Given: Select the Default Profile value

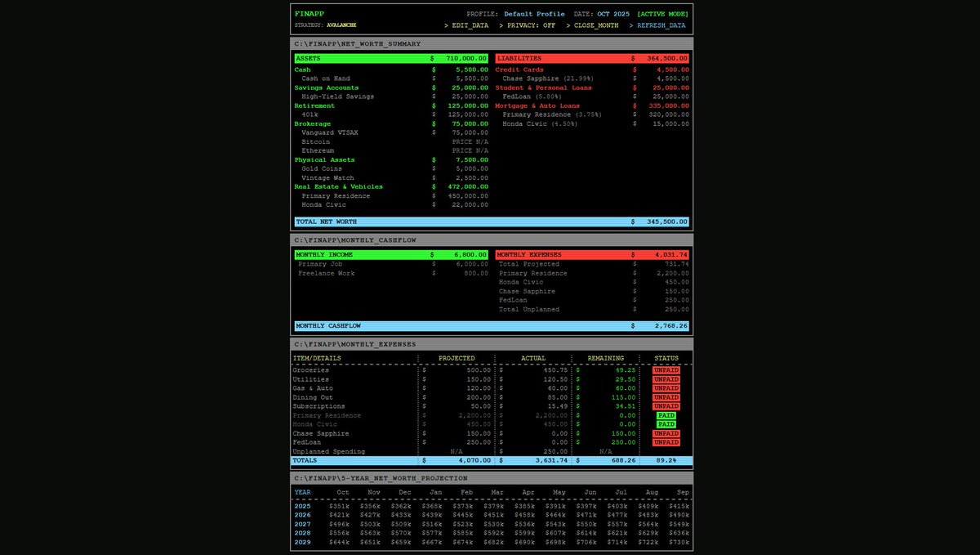Looking at the screenshot, I should [534, 14].
